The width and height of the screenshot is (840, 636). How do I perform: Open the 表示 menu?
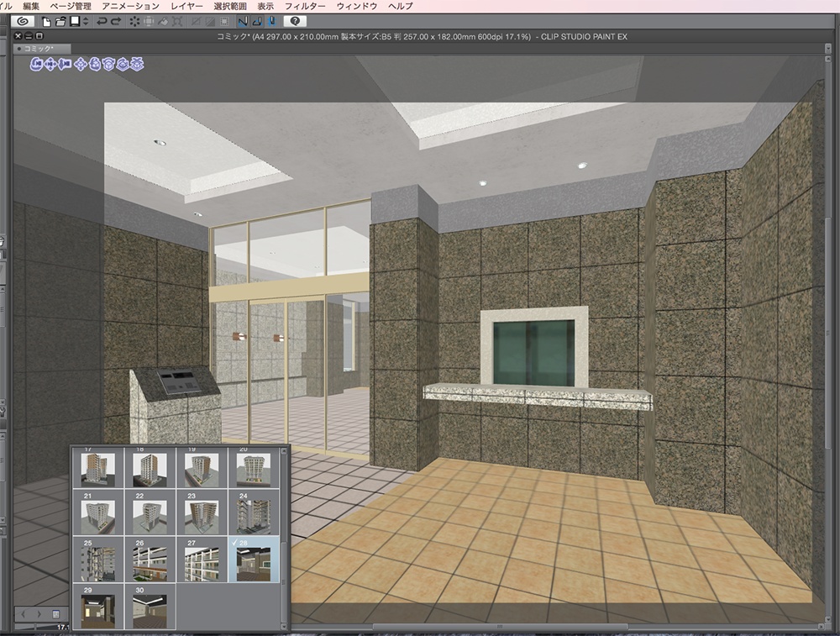tap(265, 6)
